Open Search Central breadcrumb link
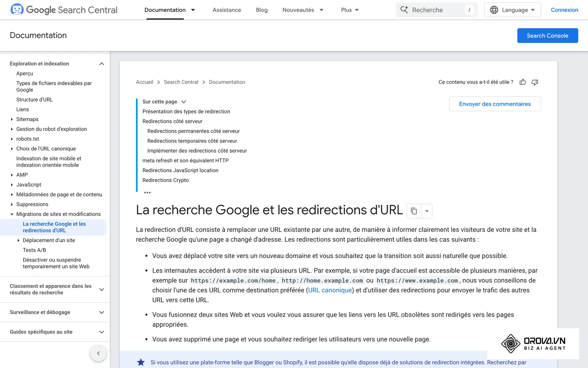This screenshot has height=368, width=588. pos(181,82)
